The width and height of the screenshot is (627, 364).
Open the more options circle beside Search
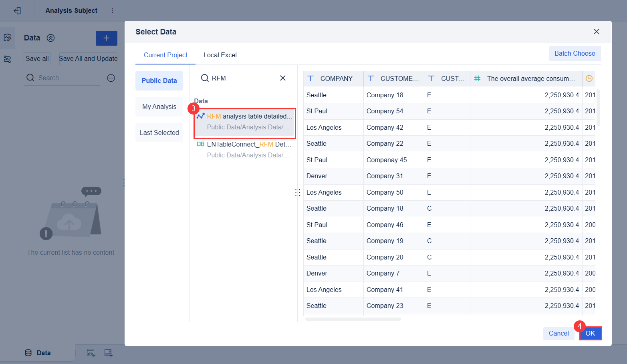click(111, 78)
